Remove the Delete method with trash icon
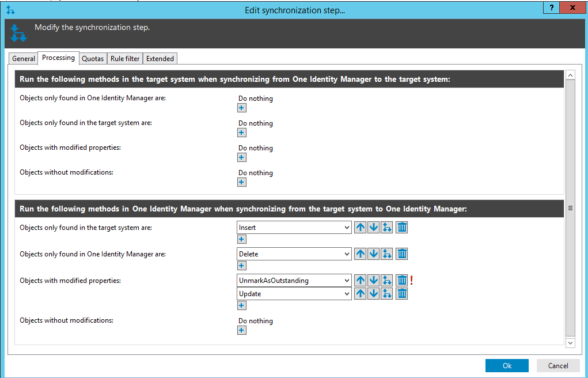588x378 pixels. pos(401,254)
